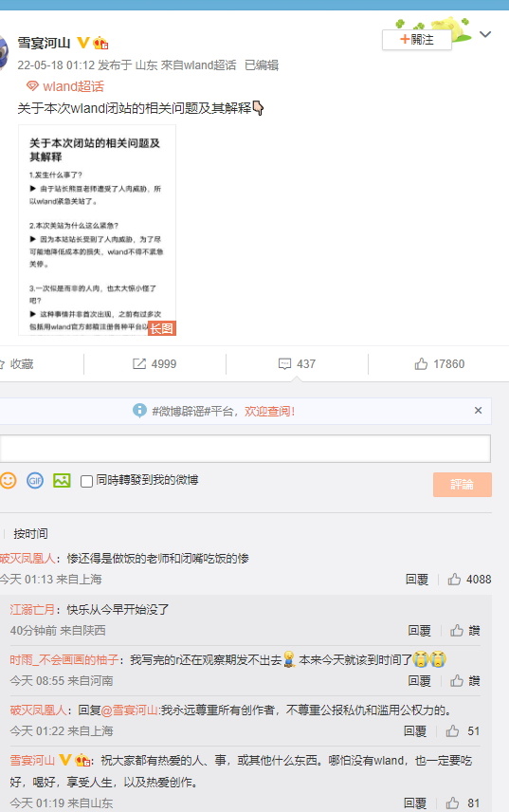Image resolution: width=509 pixels, height=812 pixels.
Task: Like 江溺亡月's comment
Action: pyautogui.click(x=457, y=630)
